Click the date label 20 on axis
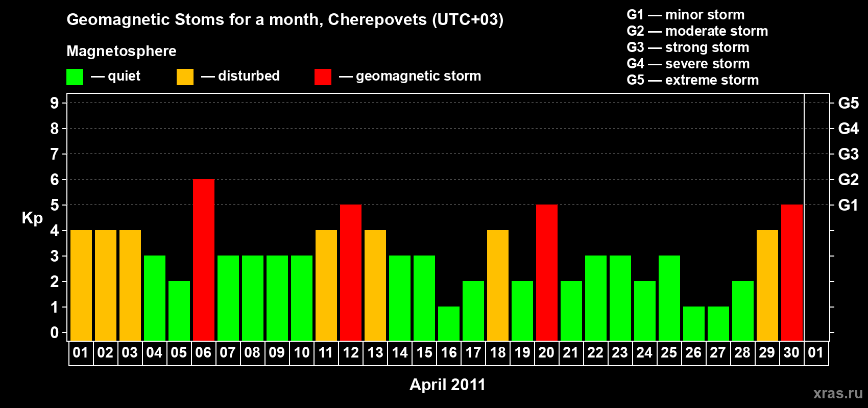Viewport: 868px width, 408px height. point(546,353)
